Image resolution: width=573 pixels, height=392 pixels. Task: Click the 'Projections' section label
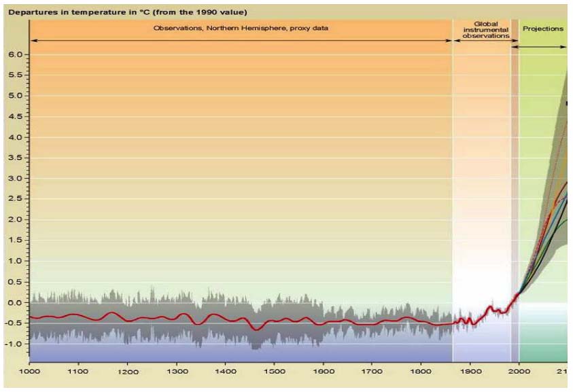click(543, 29)
